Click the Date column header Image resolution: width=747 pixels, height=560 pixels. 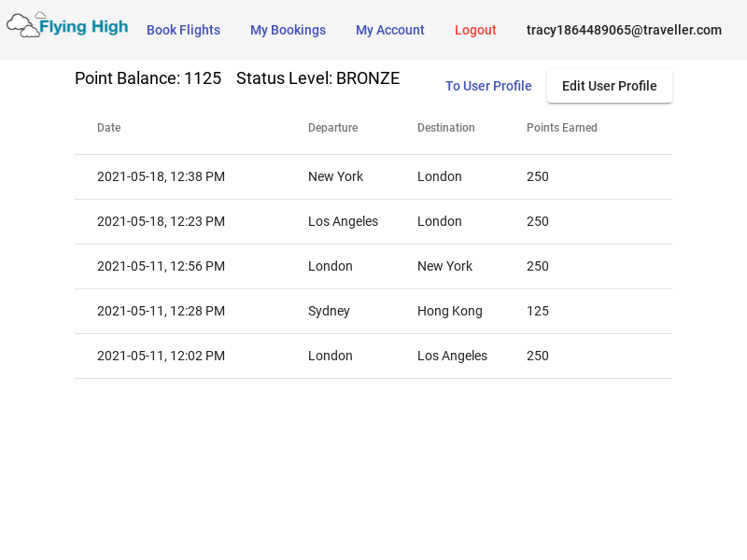(108, 128)
